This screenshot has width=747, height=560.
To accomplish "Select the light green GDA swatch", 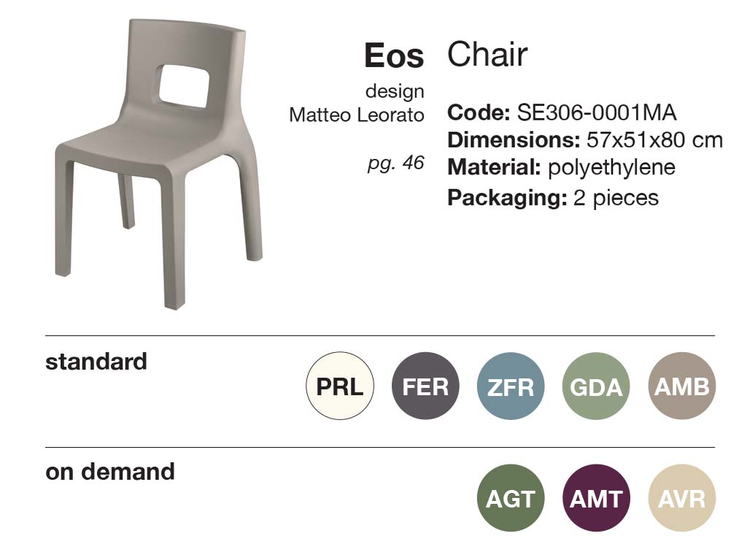I will 596,386.
